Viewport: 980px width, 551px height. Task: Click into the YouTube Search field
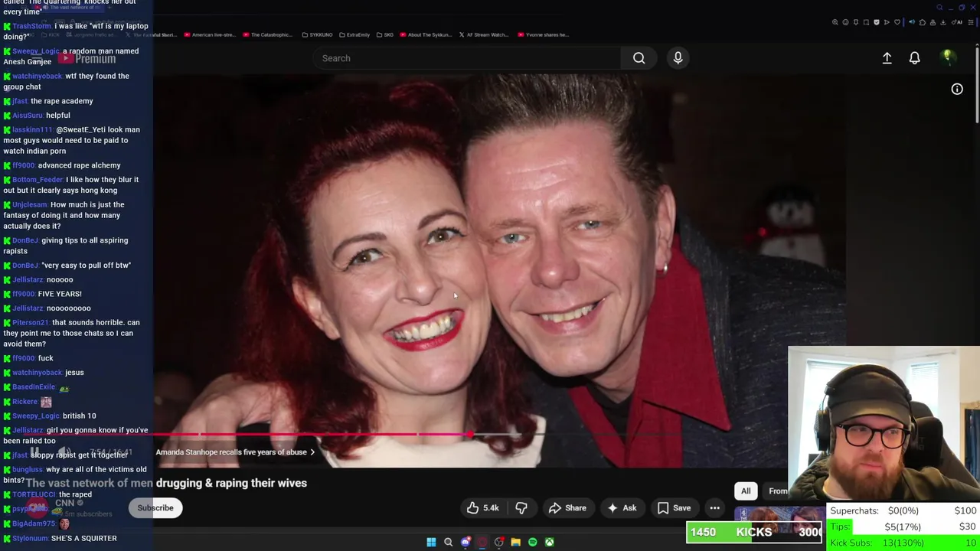pos(467,58)
